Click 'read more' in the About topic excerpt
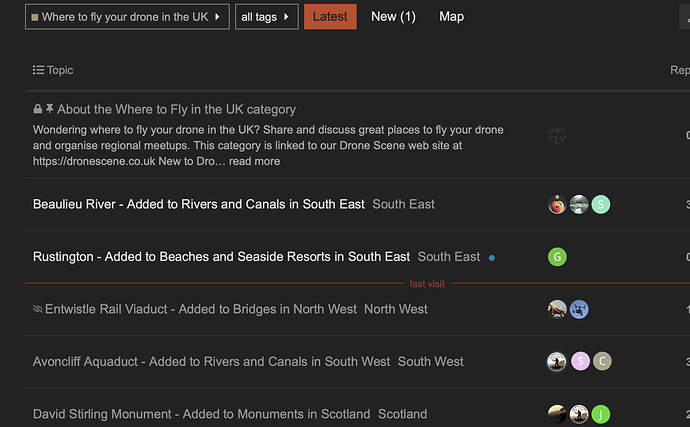The width and height of the screenshot is (690, 427). (x=254, y=161)
